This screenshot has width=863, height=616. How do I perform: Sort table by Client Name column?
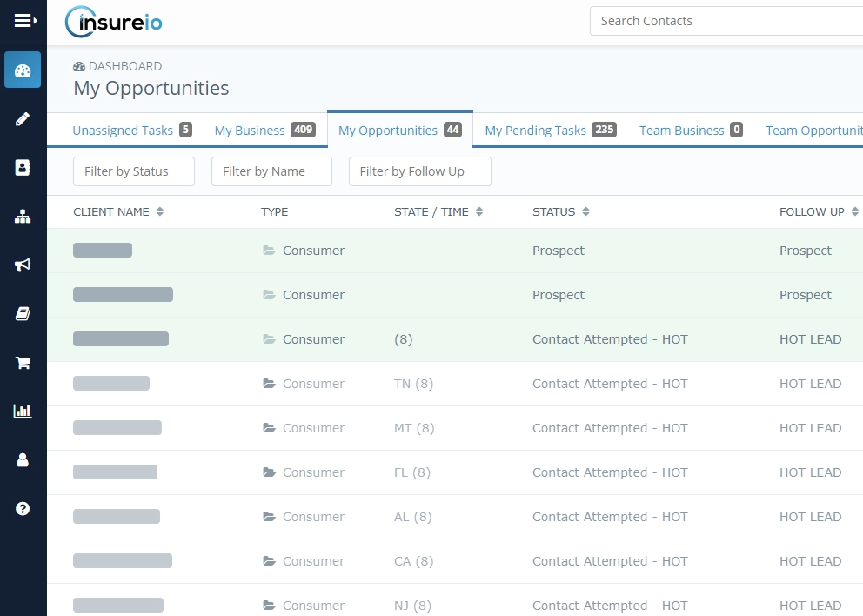coord(118,212)
